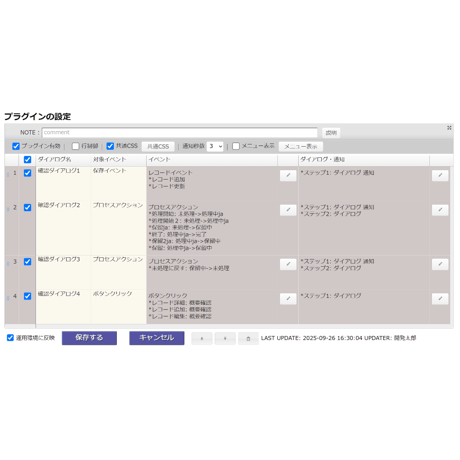This screenshot has width=460, height=460.
Task: Enable the 行制御 checkbox
Action: [76, 146]
